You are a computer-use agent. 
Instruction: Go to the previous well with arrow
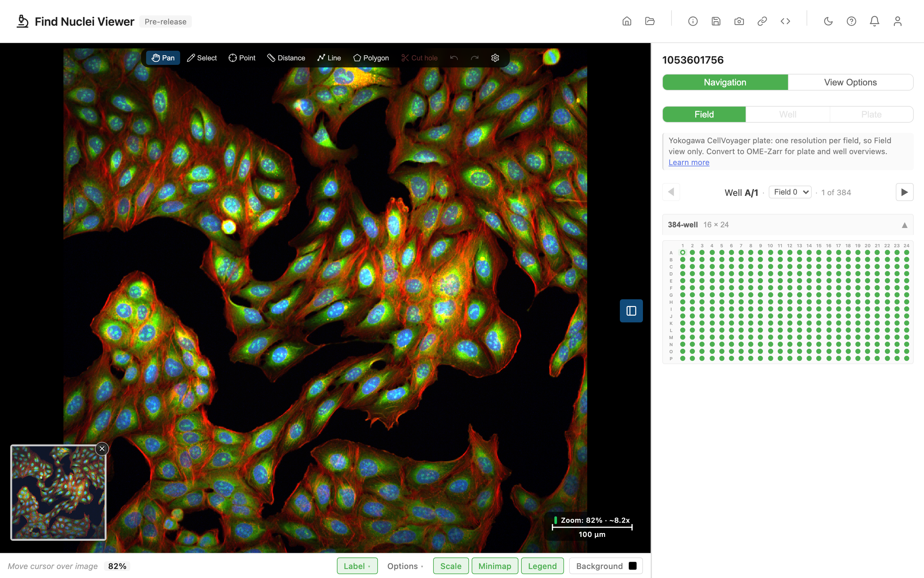click(x=671, y=192)
